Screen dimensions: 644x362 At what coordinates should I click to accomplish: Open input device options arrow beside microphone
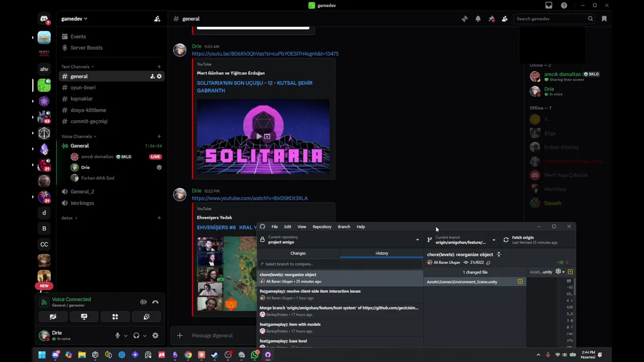tap(126, 336)
